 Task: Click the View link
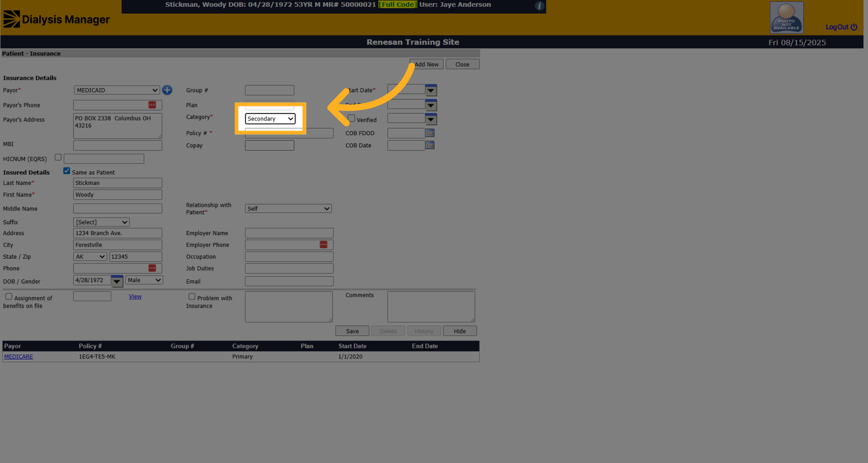pyautogui.click(x=135, y=297)
